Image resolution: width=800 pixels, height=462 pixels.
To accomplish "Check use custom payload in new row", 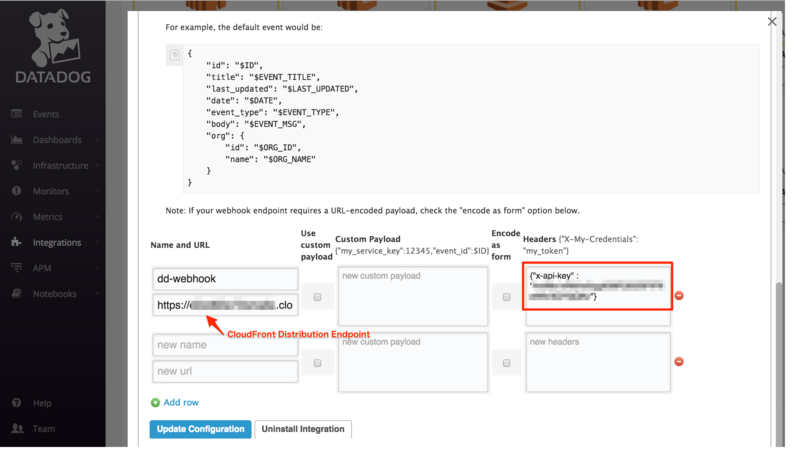I will (x=317, y=363).
